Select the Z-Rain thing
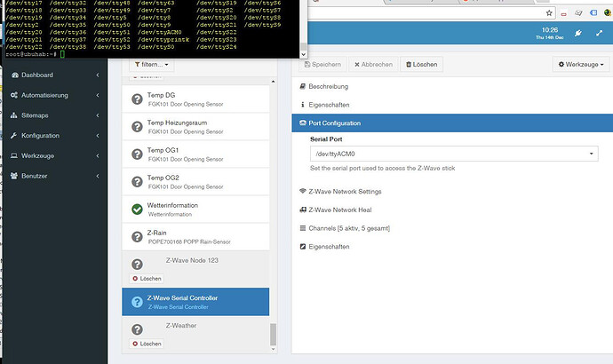Screen dimensions: 613x364 point(195,237)
